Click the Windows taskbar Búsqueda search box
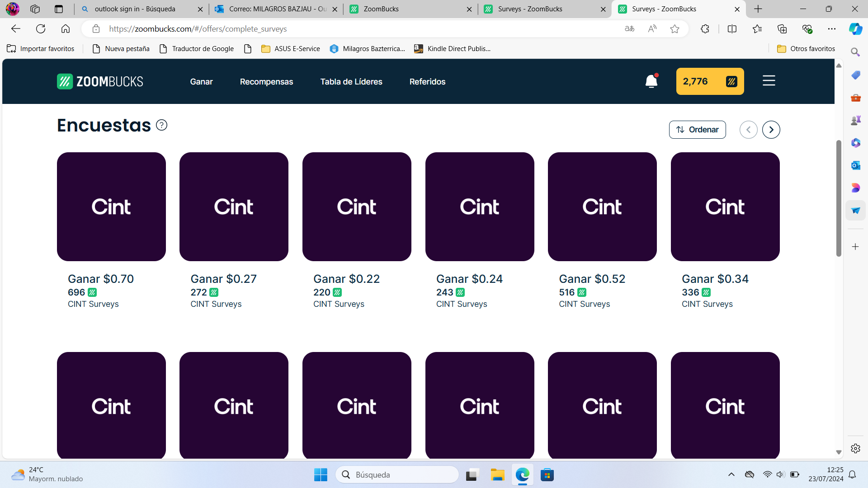 click(397, 475)
